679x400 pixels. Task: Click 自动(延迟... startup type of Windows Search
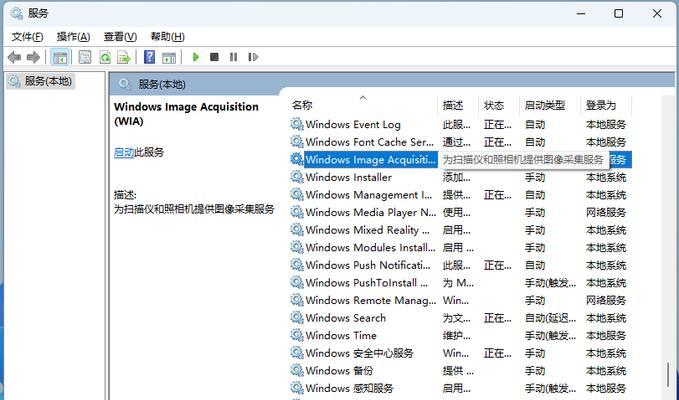pos(550,318)
